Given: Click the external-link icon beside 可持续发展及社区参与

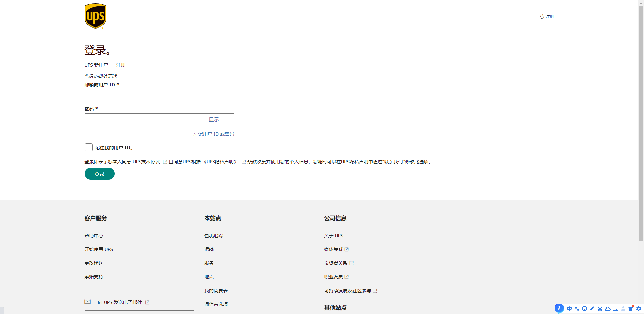Looking at the screenshot, I should point(375,291).
